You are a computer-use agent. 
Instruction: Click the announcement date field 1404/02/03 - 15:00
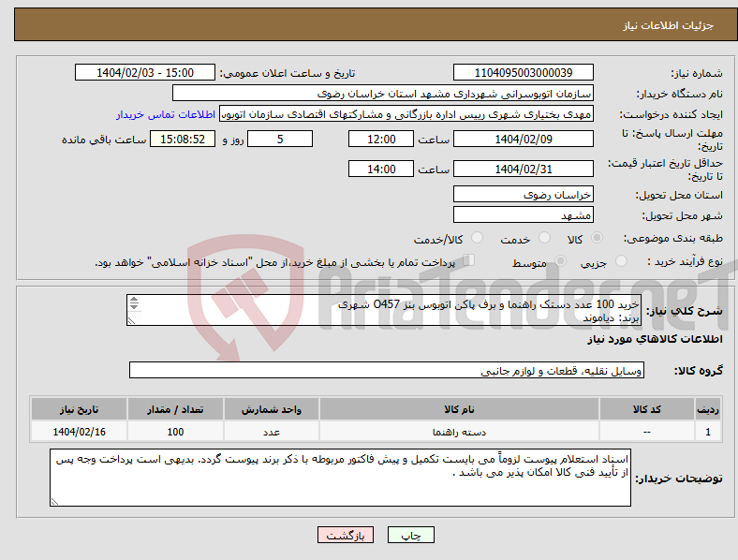click(x=145, y=72)
